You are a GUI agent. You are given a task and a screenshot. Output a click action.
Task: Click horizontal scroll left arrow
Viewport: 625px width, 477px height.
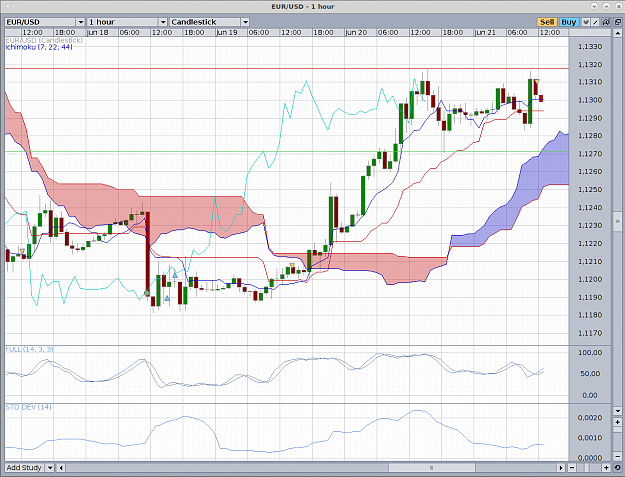coord(61,467)
